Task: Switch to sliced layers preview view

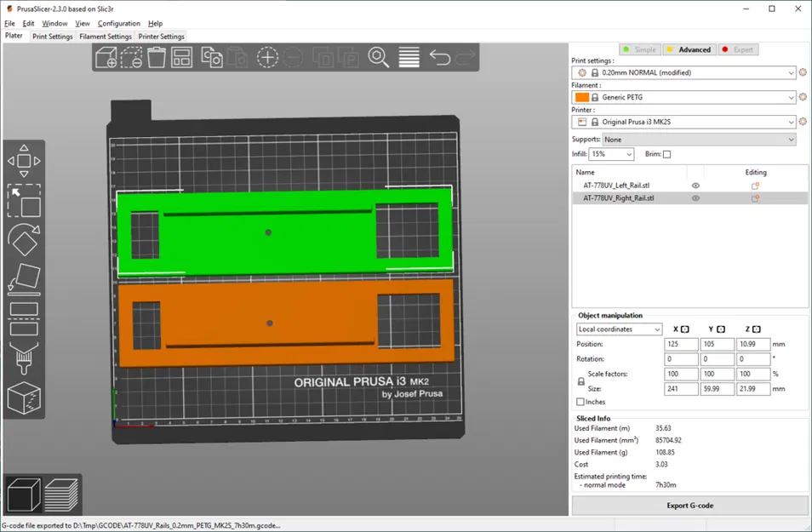Action: click(61, 495)
